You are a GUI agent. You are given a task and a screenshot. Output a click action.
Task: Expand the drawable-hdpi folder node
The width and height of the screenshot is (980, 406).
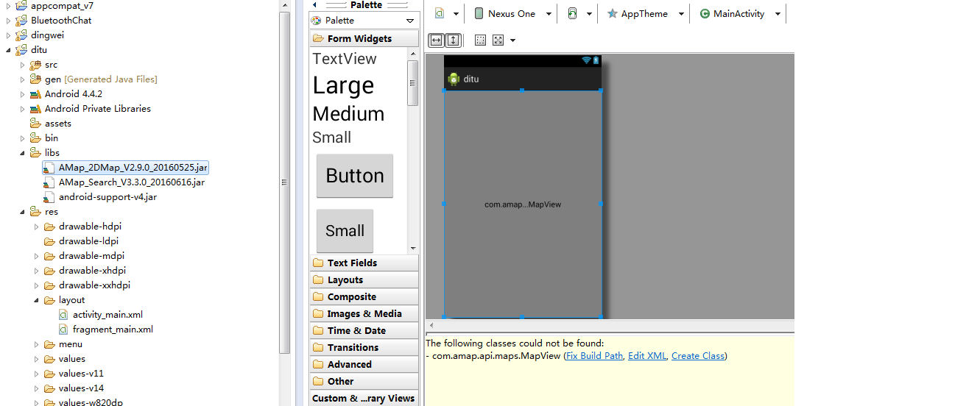pyautogui.click(x=37, y=227)
